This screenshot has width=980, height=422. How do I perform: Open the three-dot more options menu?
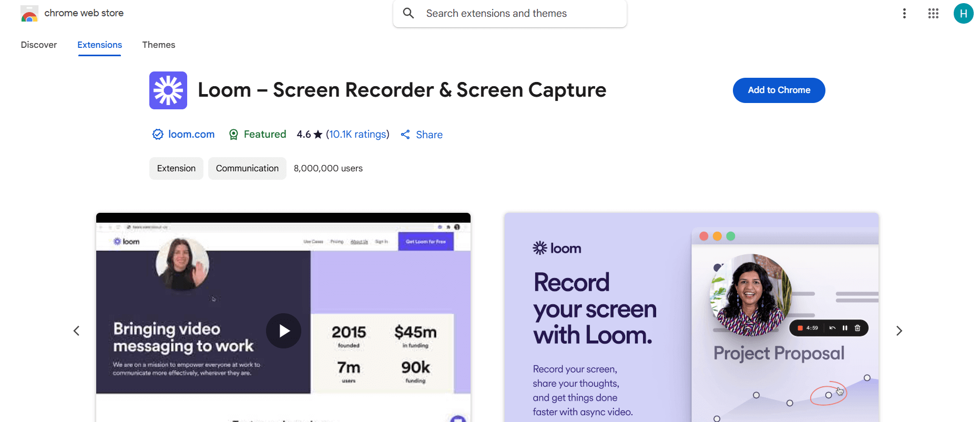coord(904,14)
